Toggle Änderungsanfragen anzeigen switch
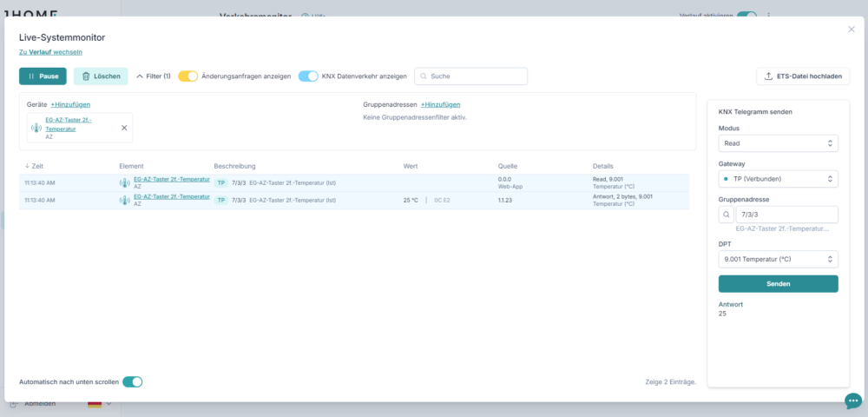 (x=187, y=76)
